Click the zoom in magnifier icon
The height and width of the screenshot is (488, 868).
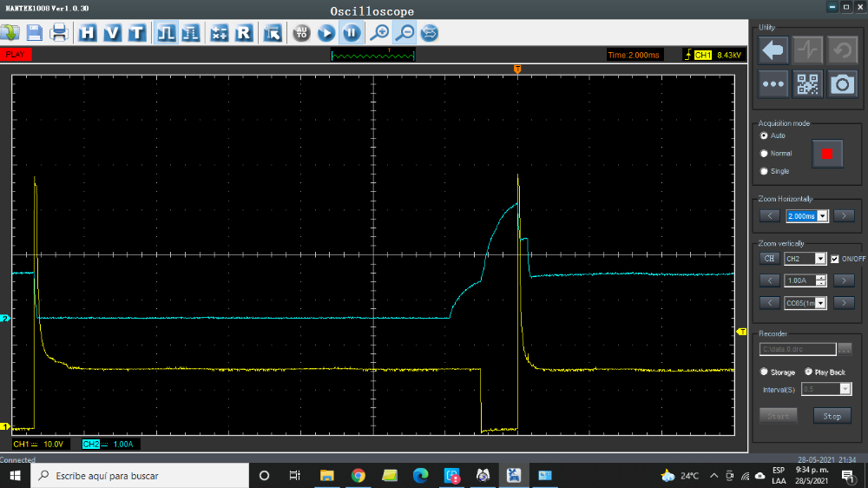click(378, 33)
